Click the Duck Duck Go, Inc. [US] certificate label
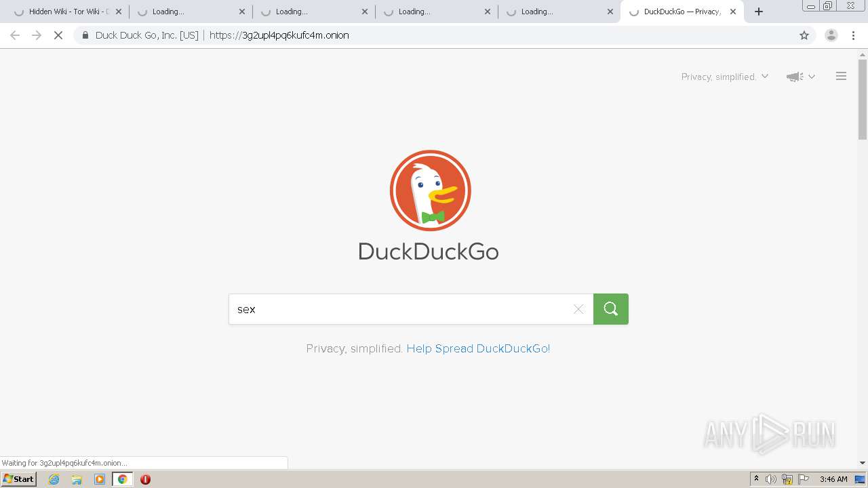 (147, 35)
